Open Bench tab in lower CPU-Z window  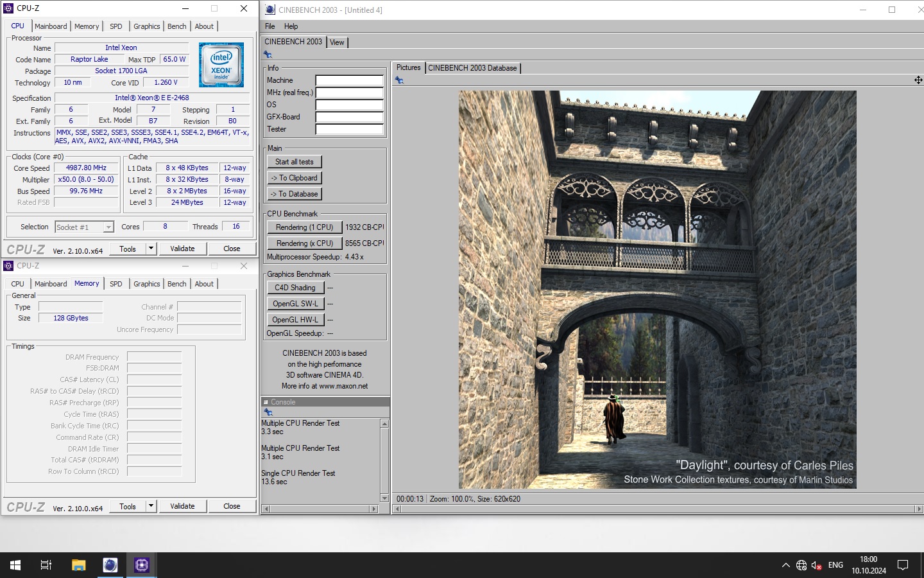tap(177, 284)
